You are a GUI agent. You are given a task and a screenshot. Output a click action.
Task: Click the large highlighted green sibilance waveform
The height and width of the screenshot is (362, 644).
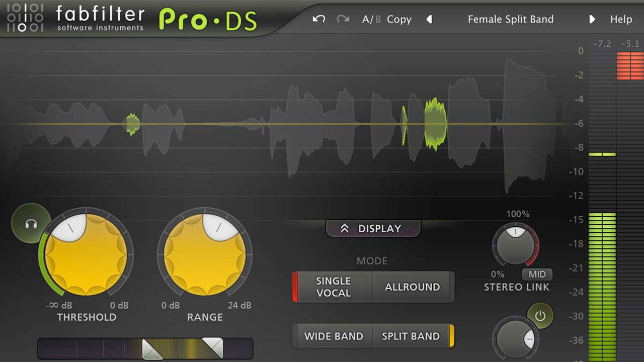(x=435, y=124)
